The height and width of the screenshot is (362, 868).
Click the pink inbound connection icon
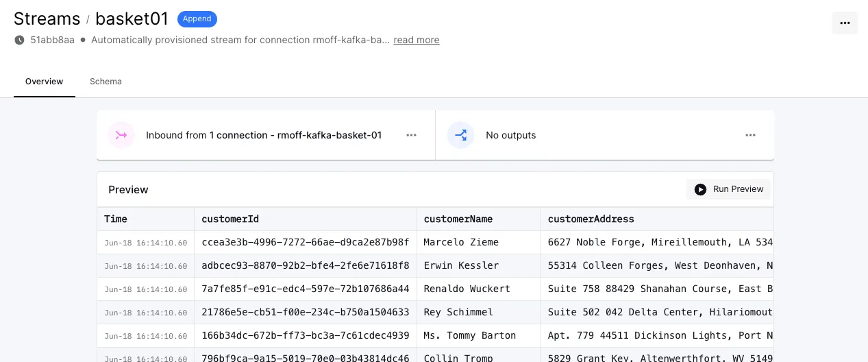point(121,135)
